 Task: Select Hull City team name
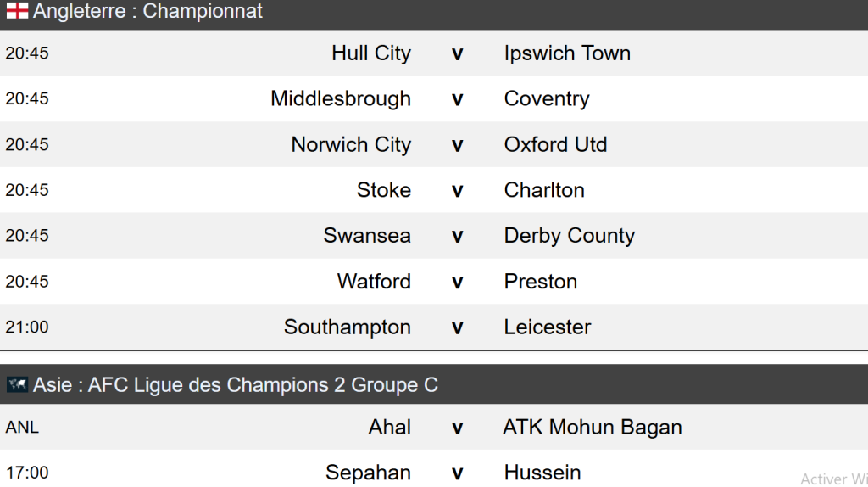[x=371, y=53]
